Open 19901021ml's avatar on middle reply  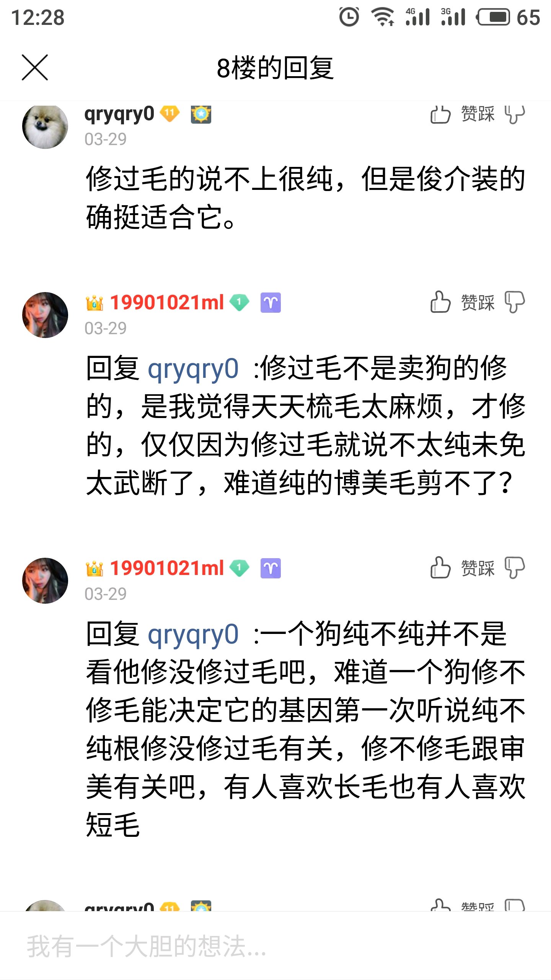click(45, 315)
